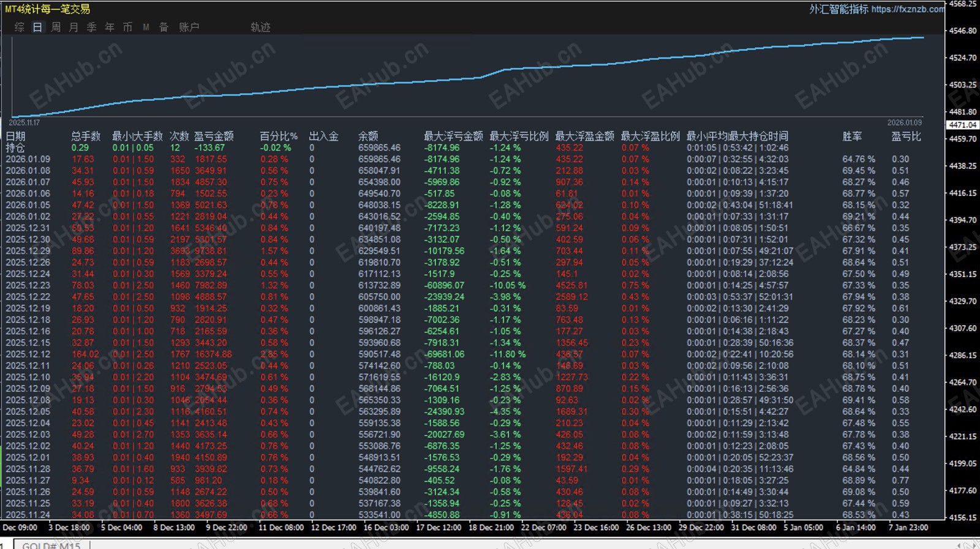Click the 最小平均最大持仓时间 column header
The width and height of the screenshot is (980, 549).
tap(737, 136)
